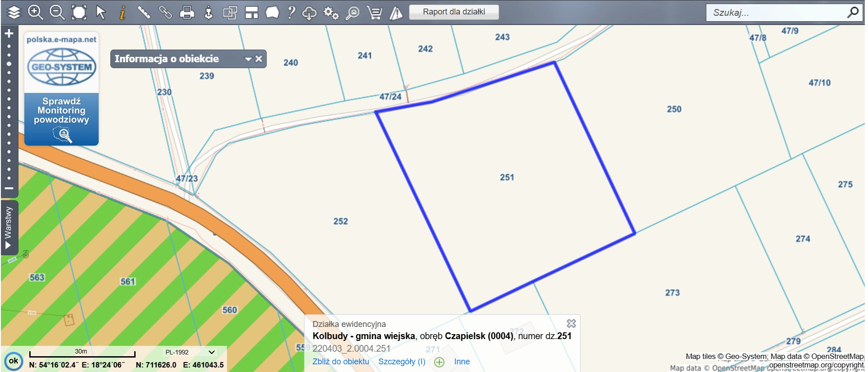
Task: Open the double gears settings icon
Action: click(x=331, y=13)
